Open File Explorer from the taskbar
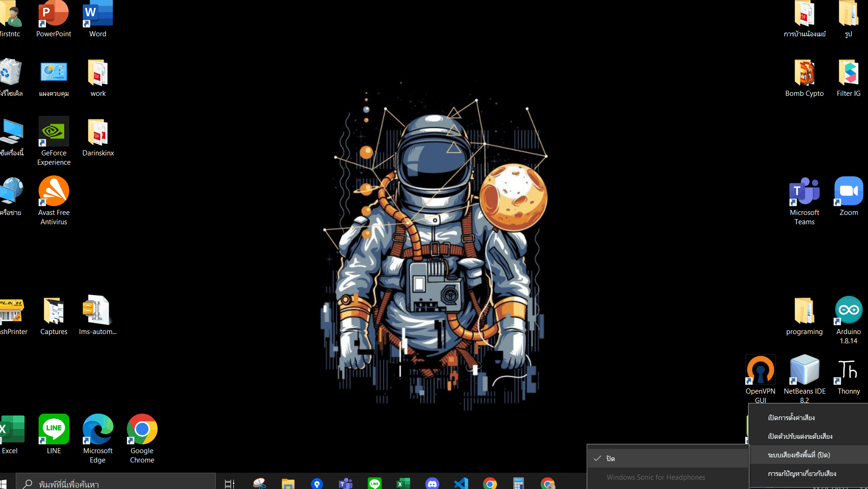868x489 pixels. (288, 483)
